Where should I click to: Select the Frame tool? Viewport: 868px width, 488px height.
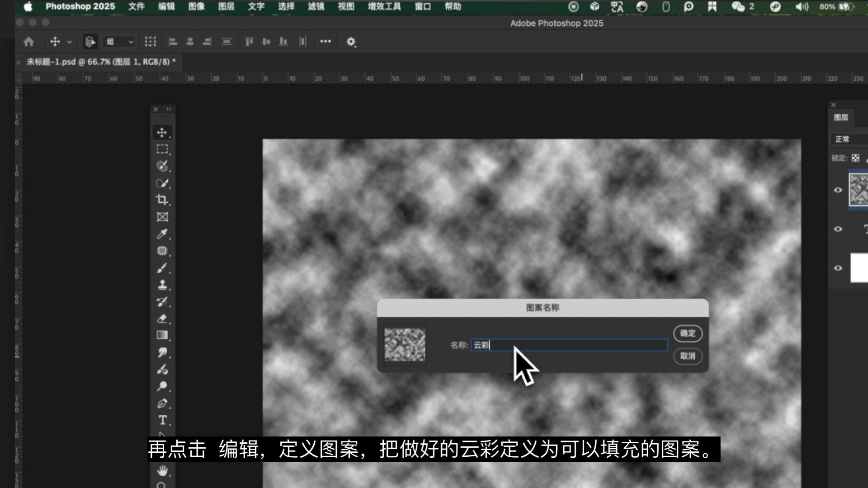tap(162, 217)
